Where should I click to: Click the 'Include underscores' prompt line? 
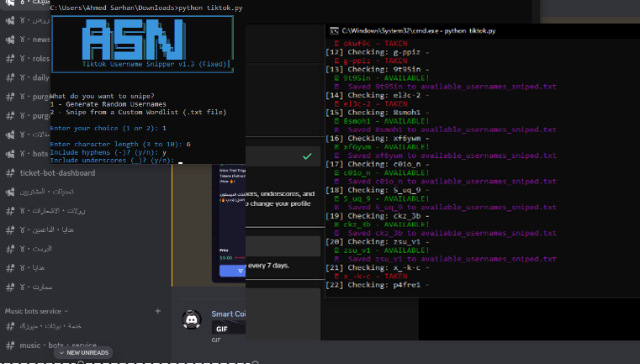click(x=112, y=161)
